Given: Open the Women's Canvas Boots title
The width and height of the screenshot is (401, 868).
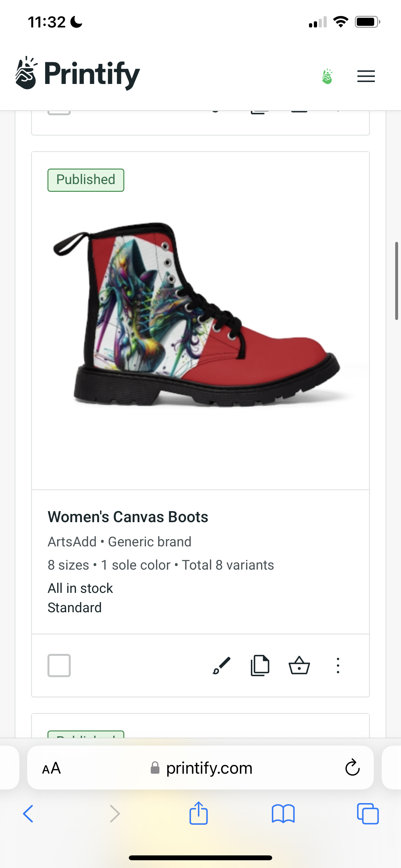Looking at the screenshot, I should click(x=128, y=517).
